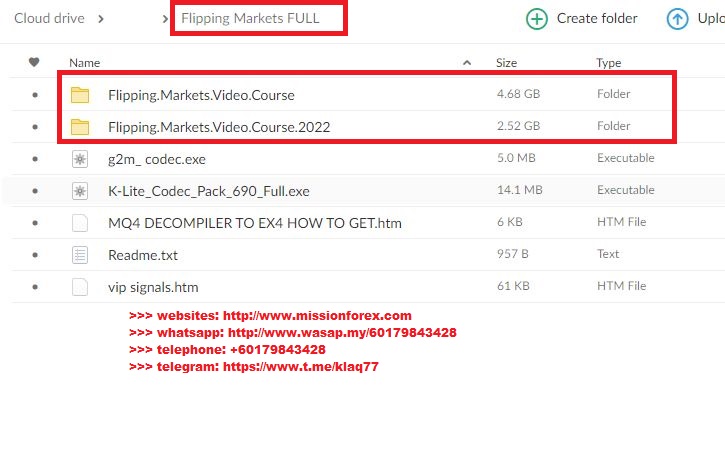The height and width of the screenshot is (462, 725).
Task: Toggle favorite dot for g2m_ codec.exe
Action: tap(35, 159)
